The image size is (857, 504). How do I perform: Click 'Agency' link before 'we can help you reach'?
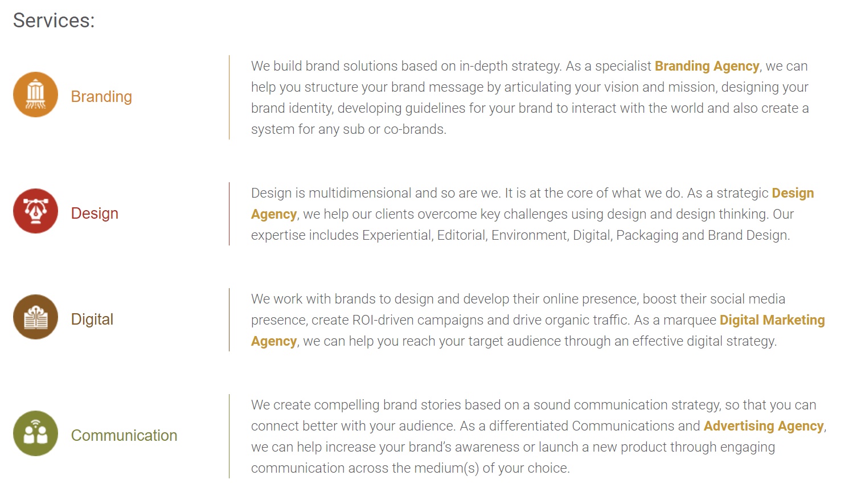[x=274, y=342]
